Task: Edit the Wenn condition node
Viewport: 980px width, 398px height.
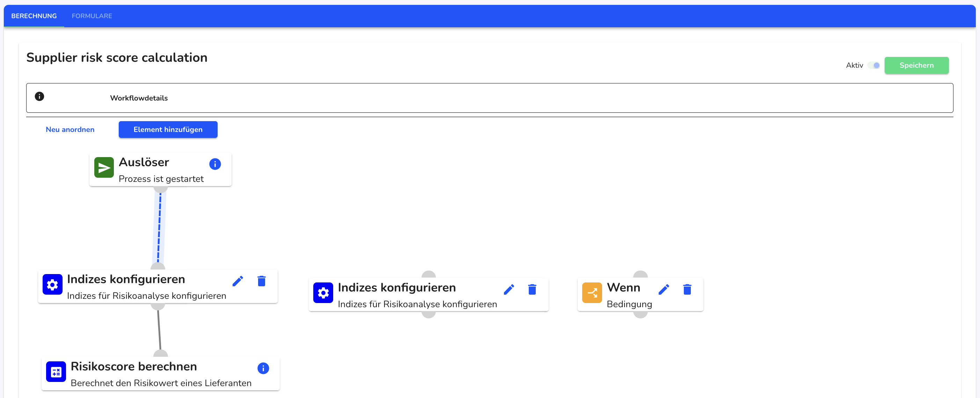Action: [x=664, y=290]
